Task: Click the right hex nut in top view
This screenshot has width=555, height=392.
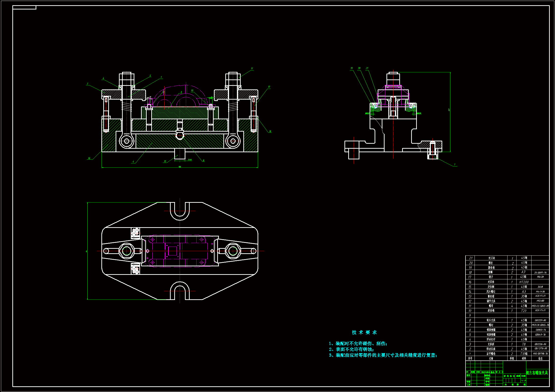Action: (233, 251)
